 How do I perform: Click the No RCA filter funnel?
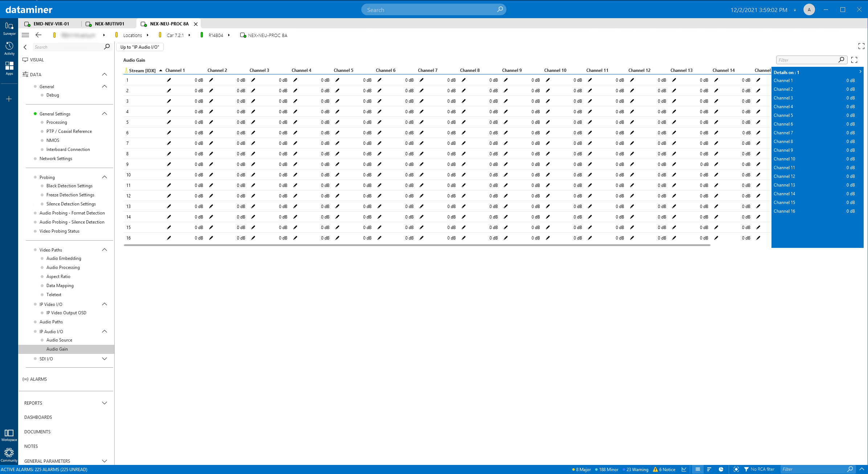(746, 469)
